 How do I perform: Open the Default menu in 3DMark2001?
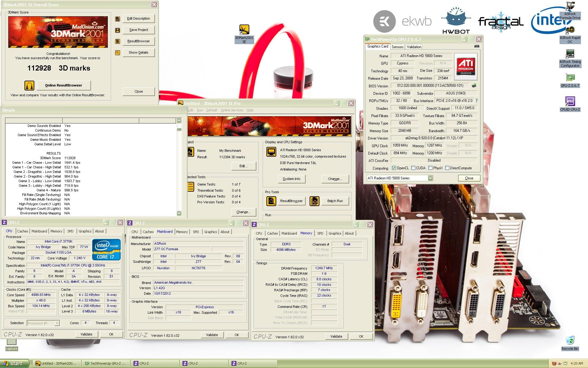pyautogui.click(x=212, y=110)
